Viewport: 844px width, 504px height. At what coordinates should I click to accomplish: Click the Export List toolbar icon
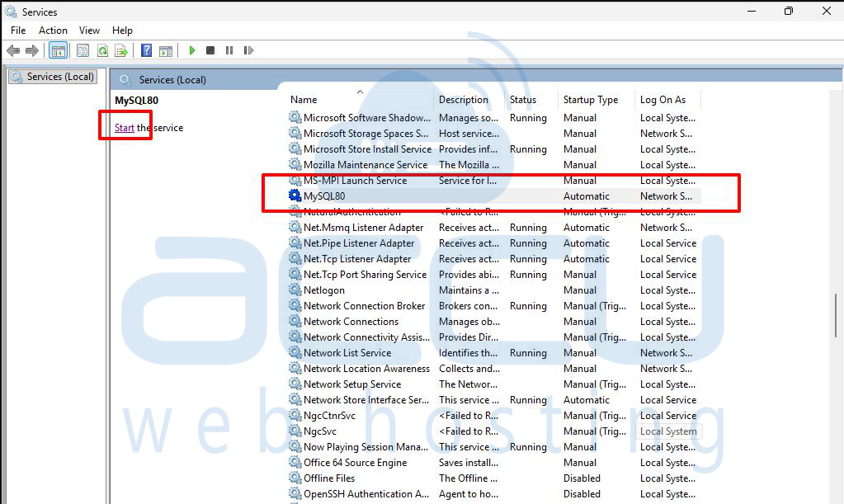tap(121, 50)
